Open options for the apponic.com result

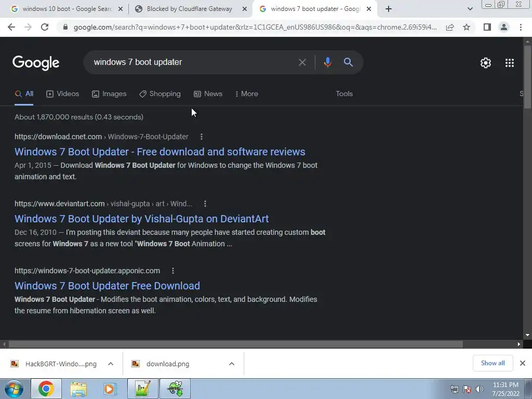coord(172,271)
